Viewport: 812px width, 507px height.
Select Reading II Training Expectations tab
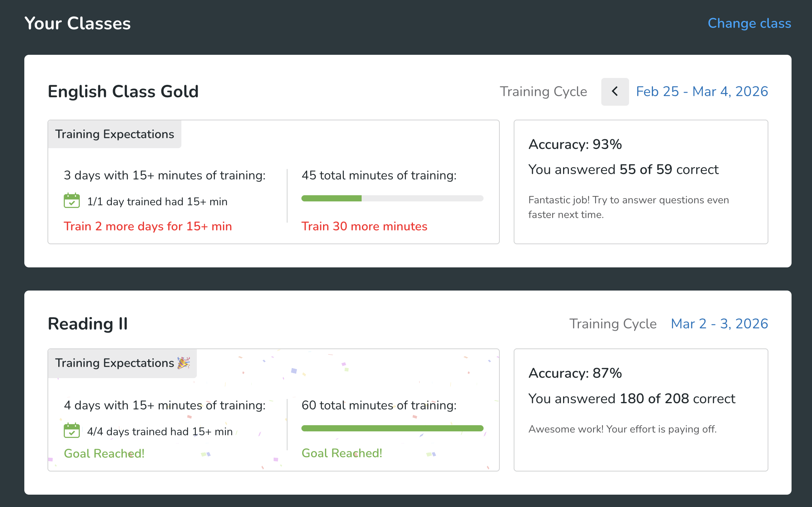(115, 363)
